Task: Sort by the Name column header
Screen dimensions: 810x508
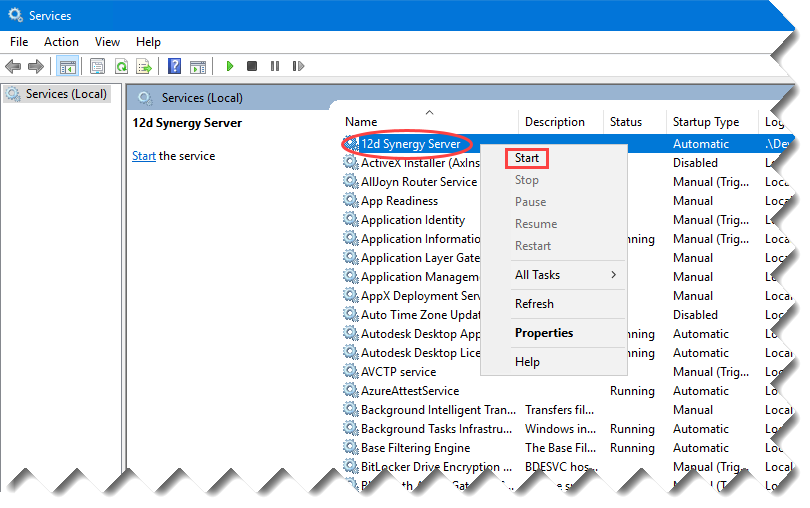Action: 361,122
